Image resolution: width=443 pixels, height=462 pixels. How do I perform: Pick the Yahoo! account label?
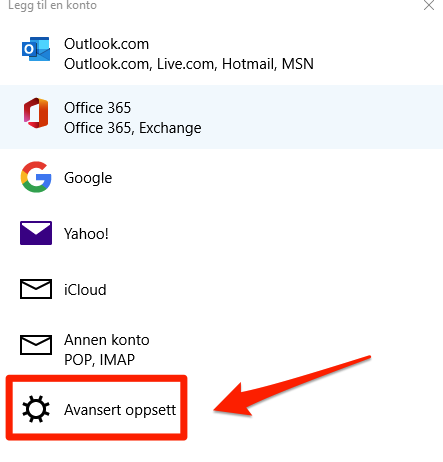86,234
